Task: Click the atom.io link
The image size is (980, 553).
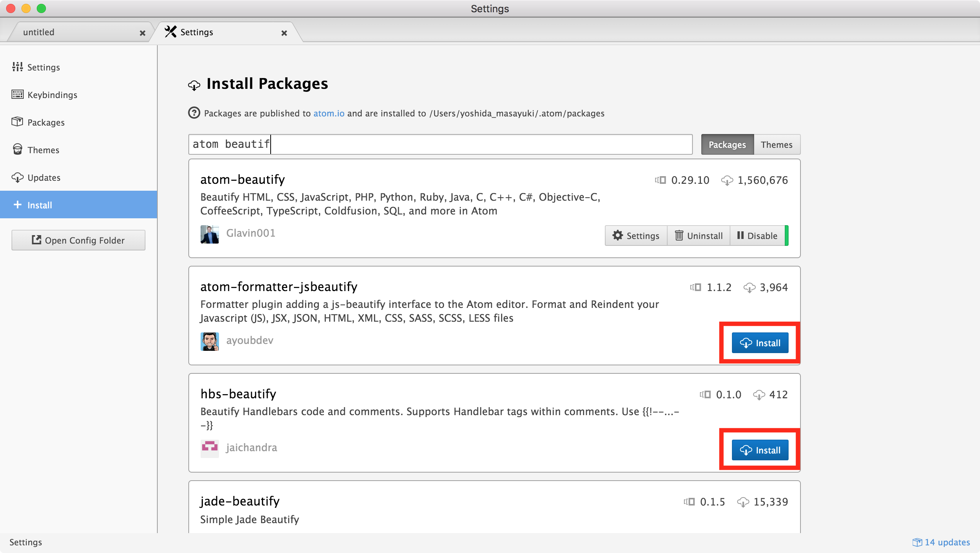Action: pyautogui.click(x=329, y=113)
